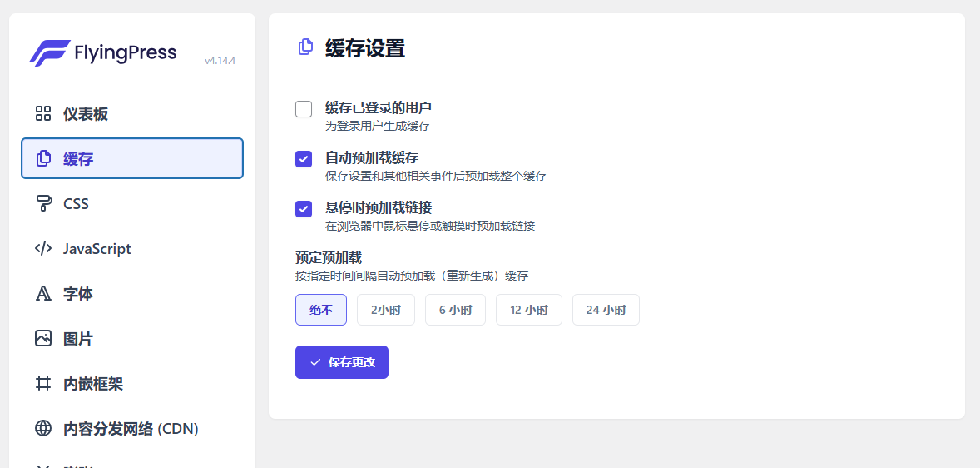Set scheduled preload to 6 小时
The width and height of the screenshot is (980, 468).
(x=455, y=310)
